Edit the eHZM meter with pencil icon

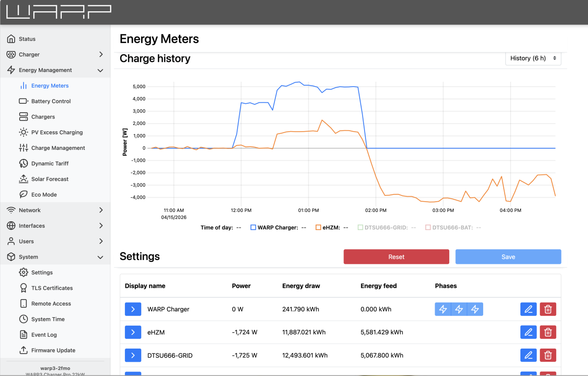(528, 332)
